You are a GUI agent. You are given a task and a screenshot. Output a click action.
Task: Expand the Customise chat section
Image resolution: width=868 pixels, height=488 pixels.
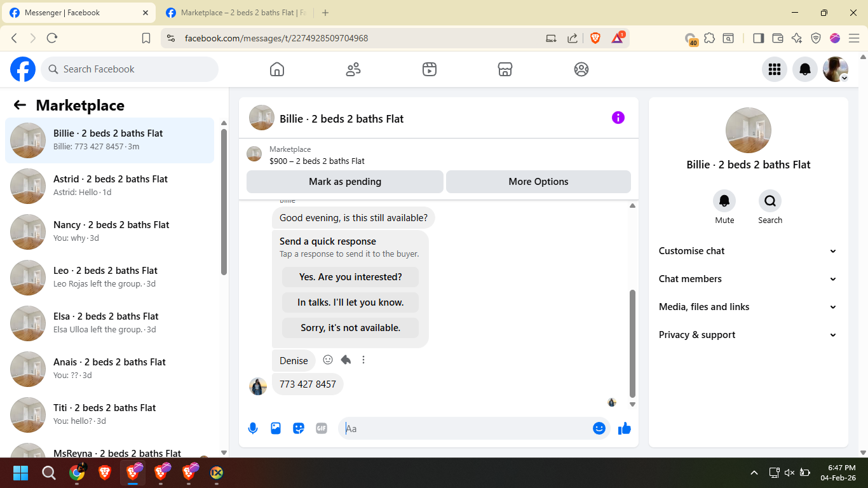(748, 251)
